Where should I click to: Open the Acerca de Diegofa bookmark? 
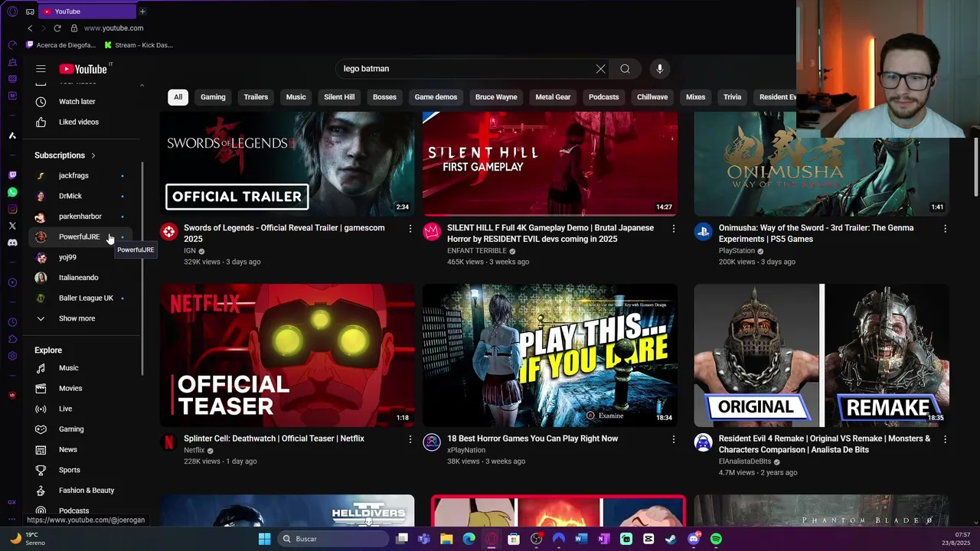tap(61, 45)
